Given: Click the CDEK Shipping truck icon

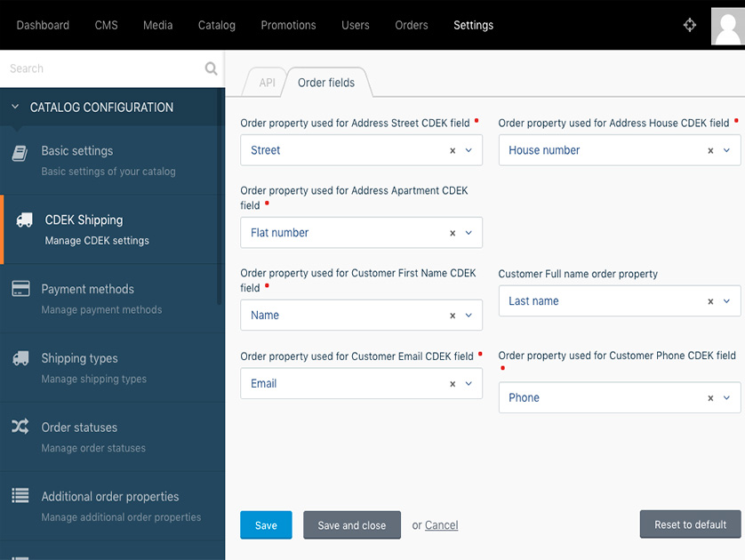Looking at the screenshot, I should (x=24, y=220).
